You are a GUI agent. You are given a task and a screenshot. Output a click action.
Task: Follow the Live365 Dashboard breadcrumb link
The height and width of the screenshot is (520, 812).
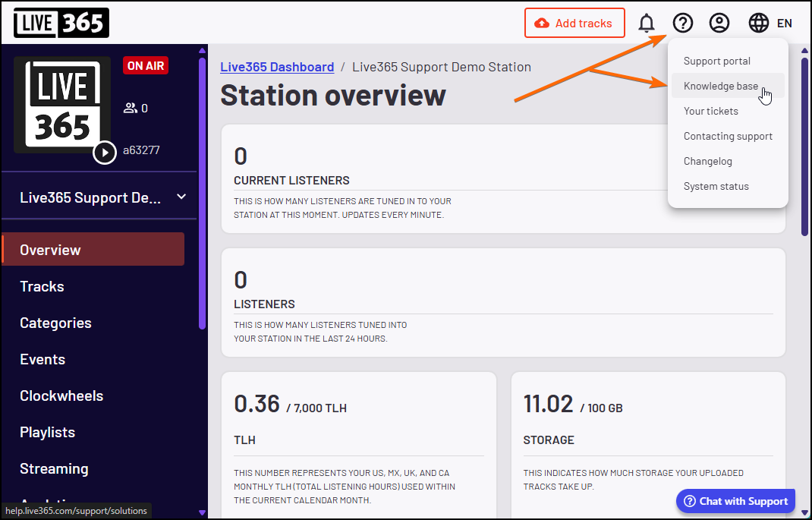pyautogui.click(x=277, y=67)
